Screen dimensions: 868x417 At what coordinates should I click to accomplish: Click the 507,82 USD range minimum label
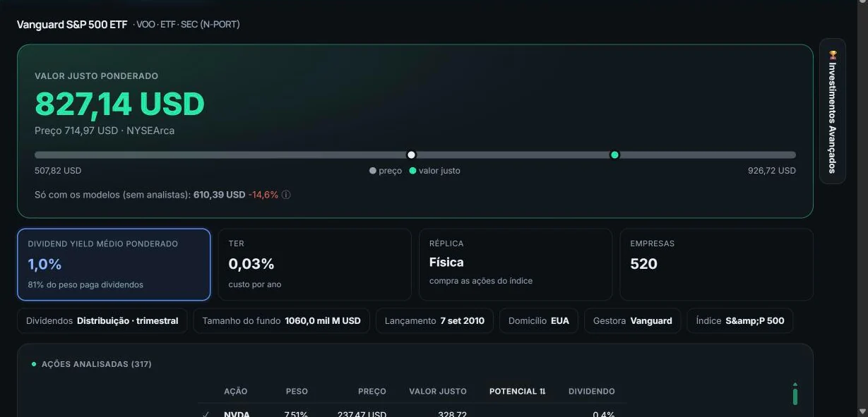coord(58,171)
